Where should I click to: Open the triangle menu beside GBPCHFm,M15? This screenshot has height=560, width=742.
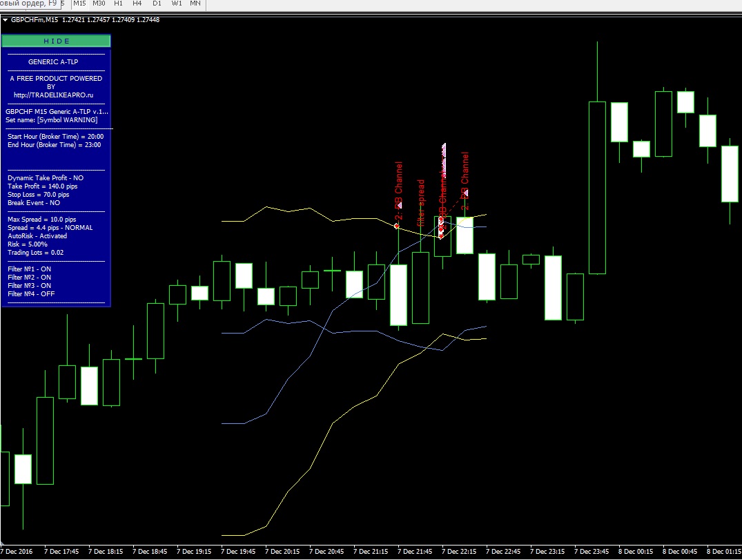point(6,20)
